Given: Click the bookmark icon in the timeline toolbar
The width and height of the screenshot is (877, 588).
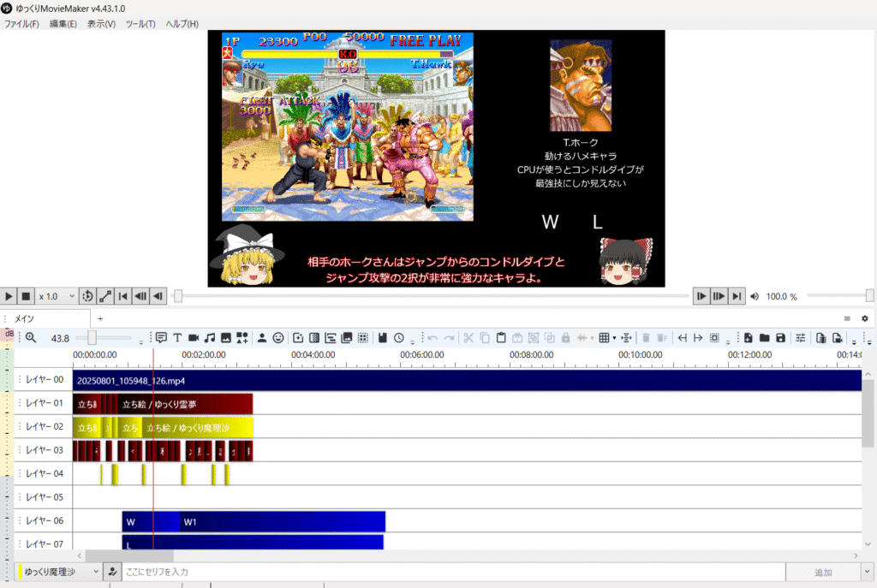Looking at the screenshot, I should click(383, 337).
